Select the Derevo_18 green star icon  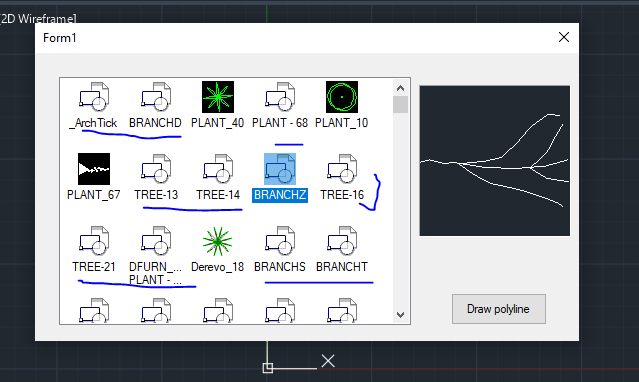tap(218, 241)
